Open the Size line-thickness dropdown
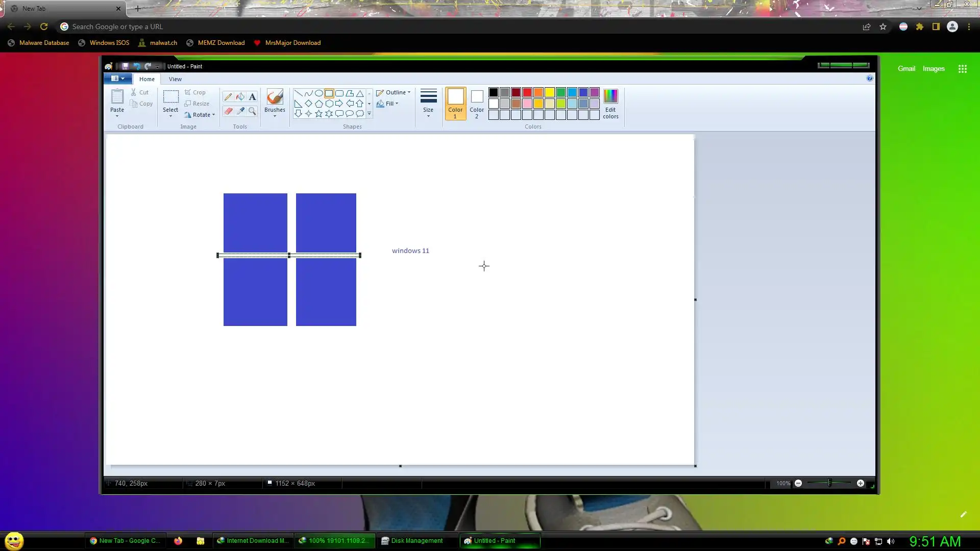 (x=428, y=103)
